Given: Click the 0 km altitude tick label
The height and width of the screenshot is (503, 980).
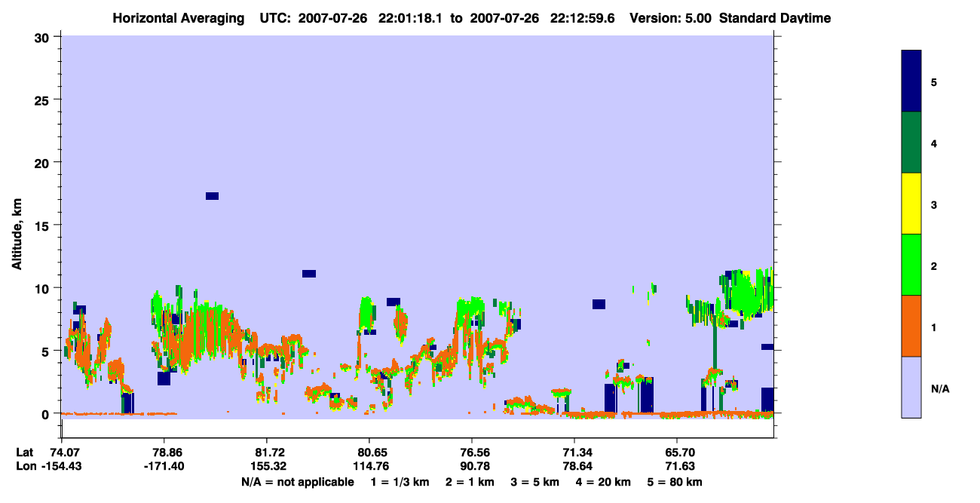Looking at the screenshot, I should pyautogui.click(x=47, y=413).
